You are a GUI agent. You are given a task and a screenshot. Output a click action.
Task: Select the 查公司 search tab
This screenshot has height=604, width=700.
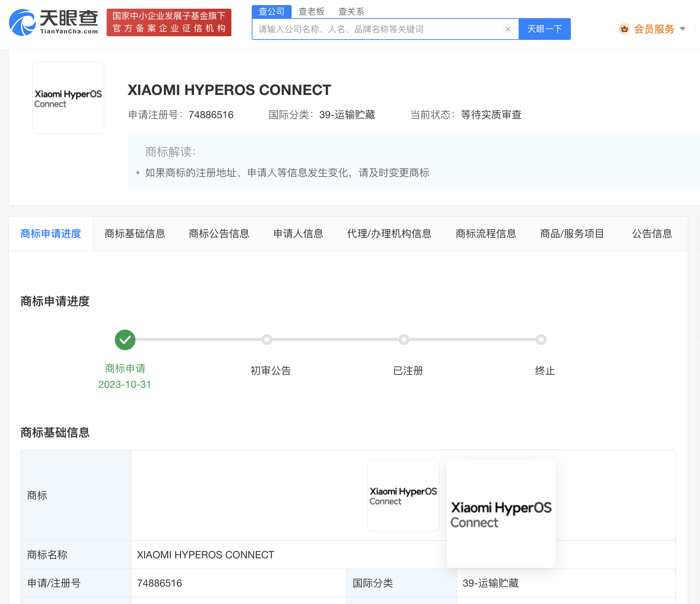tap(272, 12)
